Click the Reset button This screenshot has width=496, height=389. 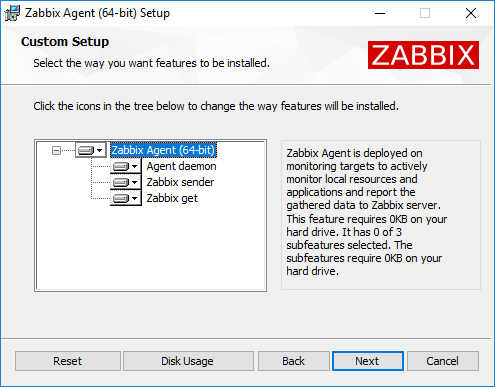pyautogui.click(x=68, y=361)
